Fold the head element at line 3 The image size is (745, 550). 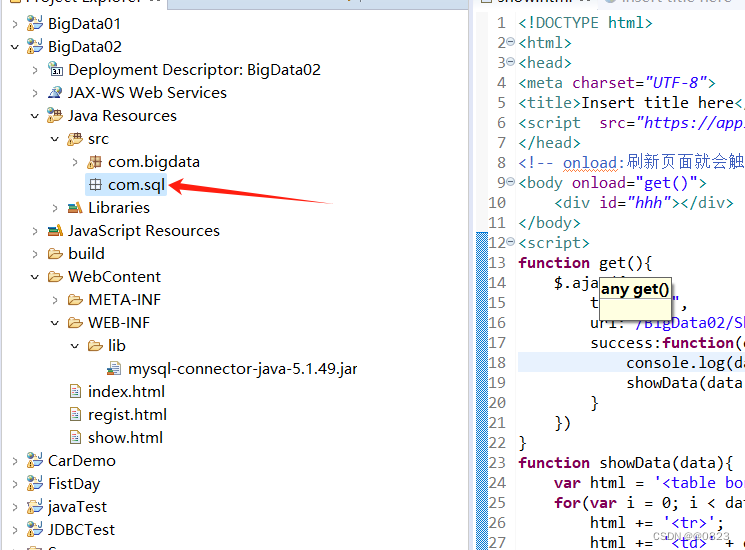click(511, 62)
